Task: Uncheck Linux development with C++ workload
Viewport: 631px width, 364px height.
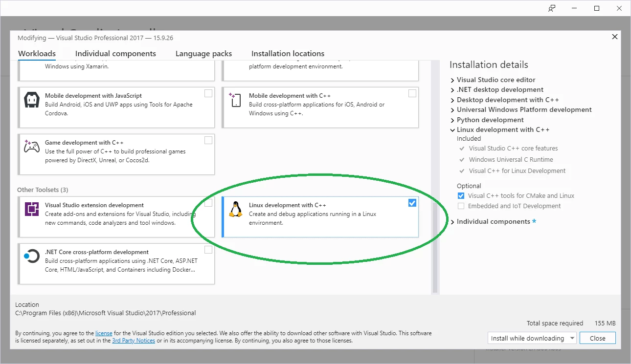Action: pos(412,203)
